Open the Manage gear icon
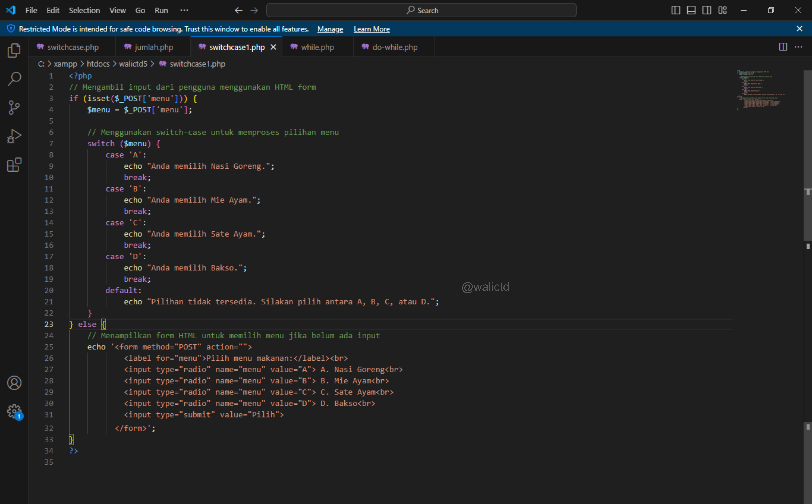This screenshot has height=504, width=812. (14, 411)
